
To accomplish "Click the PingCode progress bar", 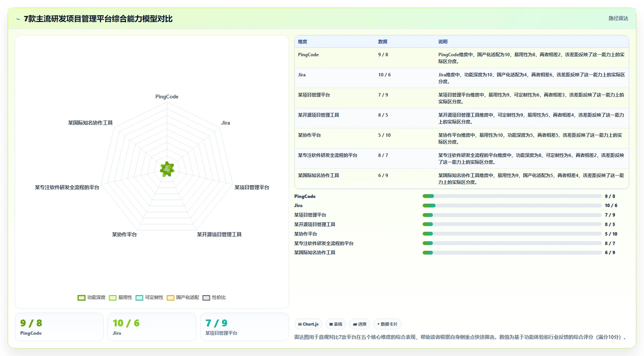I will tap(512, 196).
